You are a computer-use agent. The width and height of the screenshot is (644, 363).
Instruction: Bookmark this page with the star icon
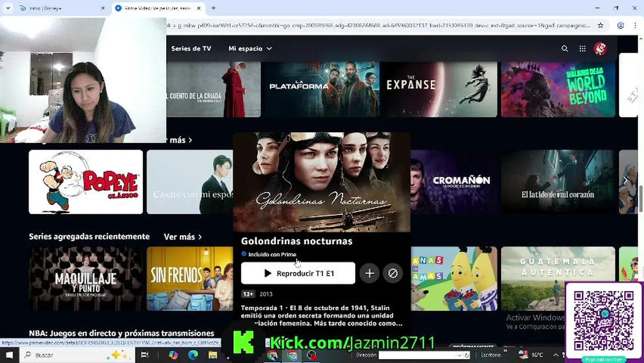[x=600, y=25]
